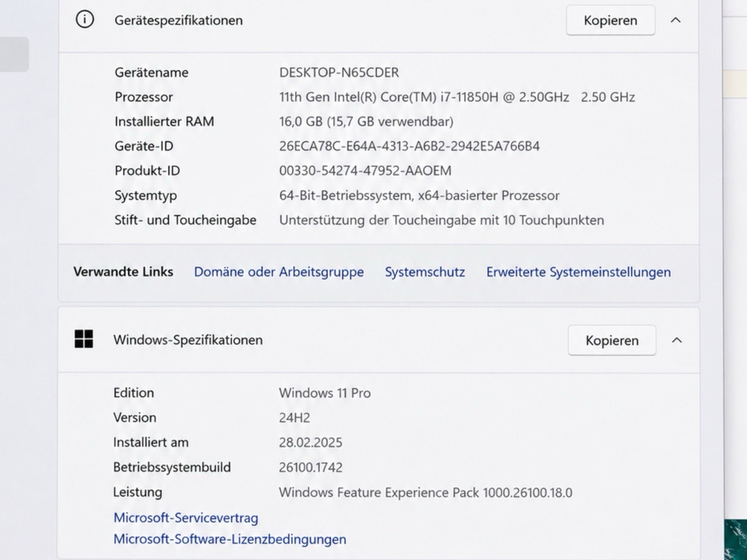
Task: Open Erweiterte Systemeinstellungen link
Action: point(578,272)
